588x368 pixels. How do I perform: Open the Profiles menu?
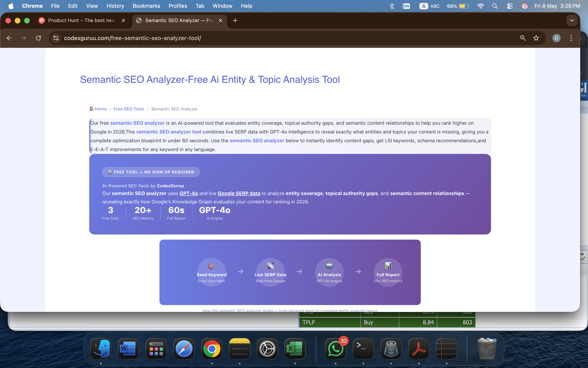click(x=178, y=6)
